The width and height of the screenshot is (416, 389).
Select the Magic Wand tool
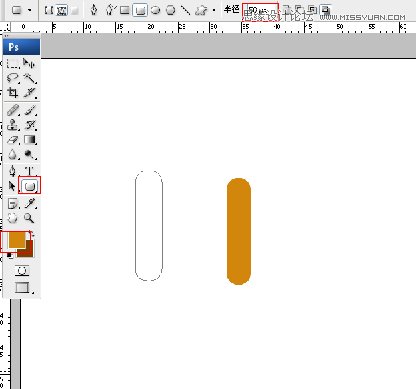30,78
